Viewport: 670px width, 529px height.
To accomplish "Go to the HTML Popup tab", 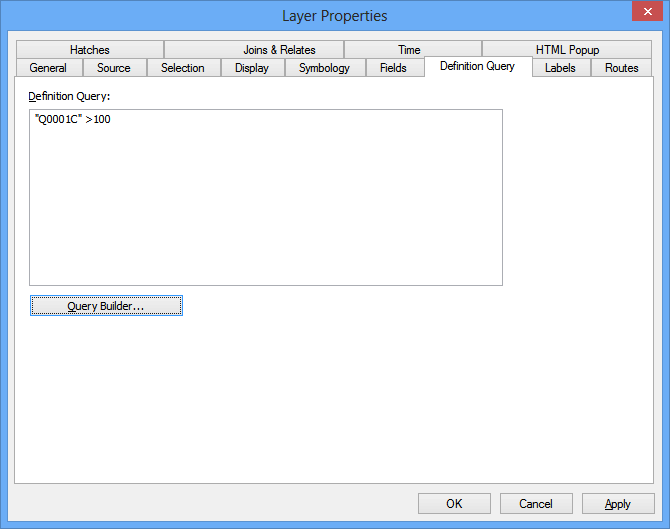I will coord(567,50).
